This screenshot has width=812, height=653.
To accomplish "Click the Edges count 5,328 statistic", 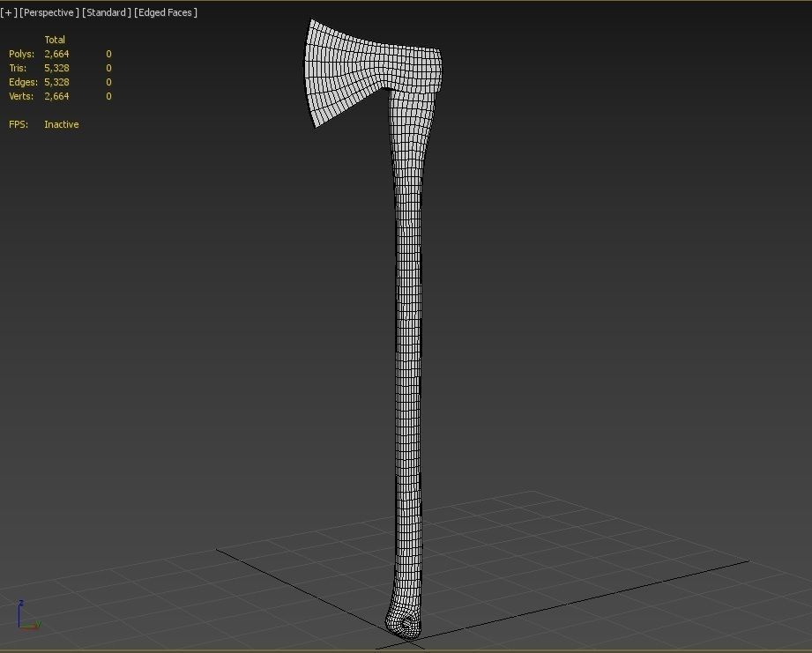I will [56, 82].
